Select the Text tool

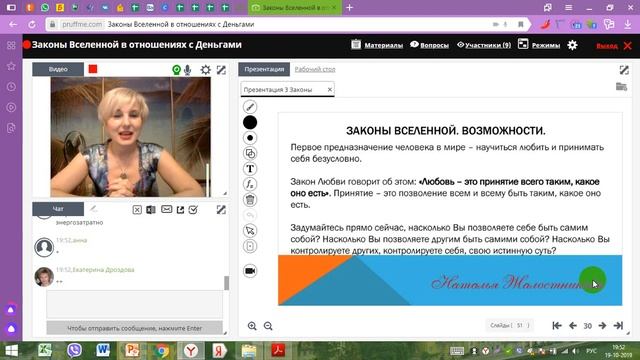(x=250, y=169)
